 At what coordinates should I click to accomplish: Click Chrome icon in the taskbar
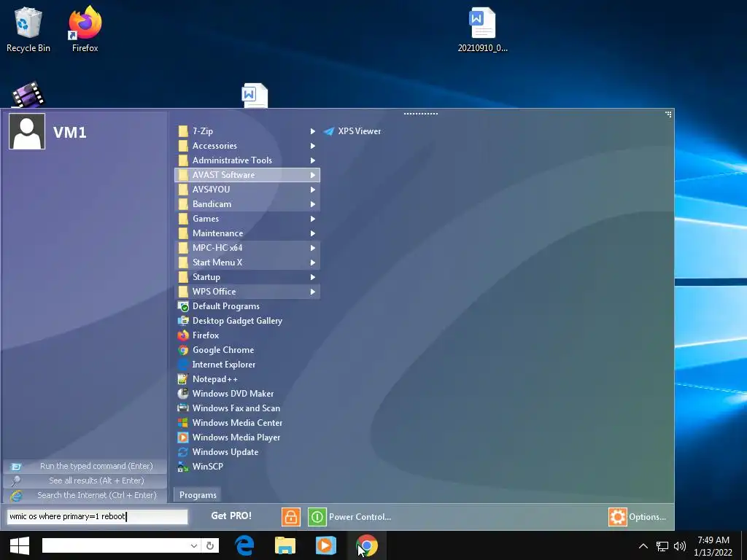[x=366, y=545]
